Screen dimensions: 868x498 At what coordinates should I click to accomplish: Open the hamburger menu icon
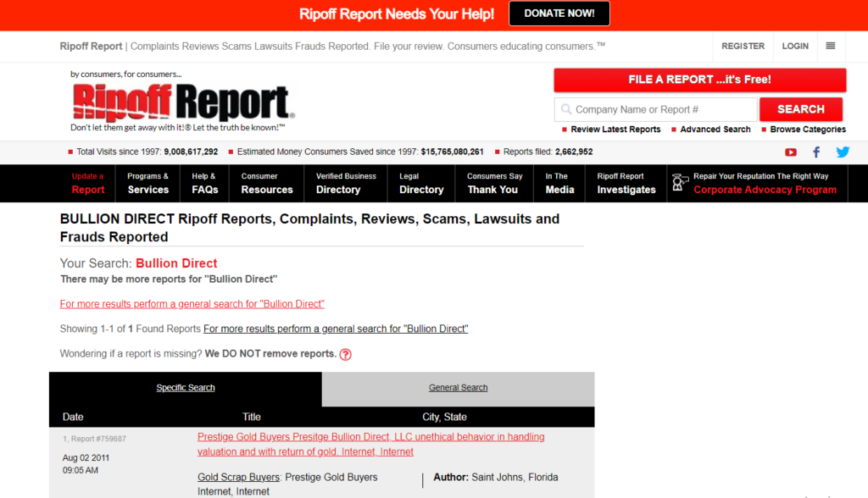tap(831, 46)
